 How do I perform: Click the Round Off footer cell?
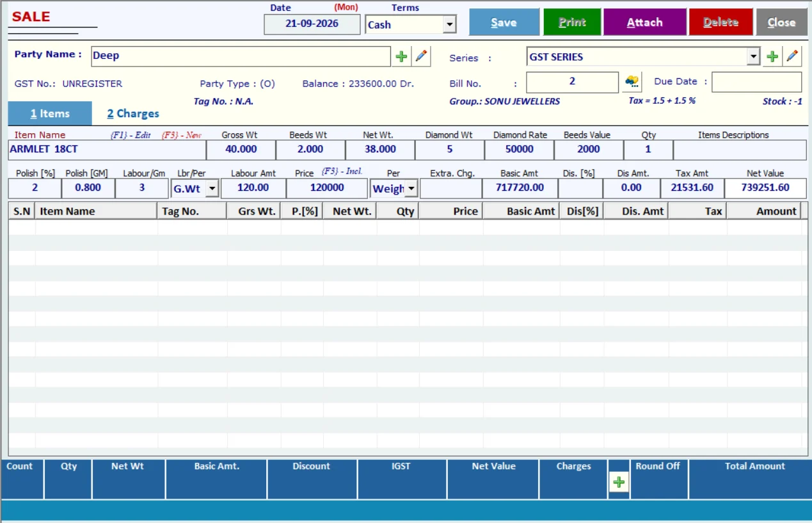coord(658,479)
